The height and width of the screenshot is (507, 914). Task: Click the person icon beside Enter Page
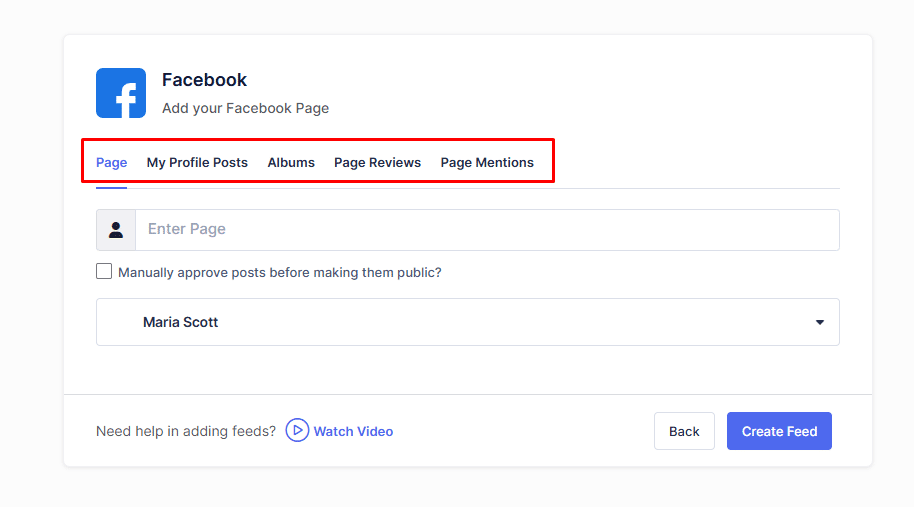click(116, 230)
